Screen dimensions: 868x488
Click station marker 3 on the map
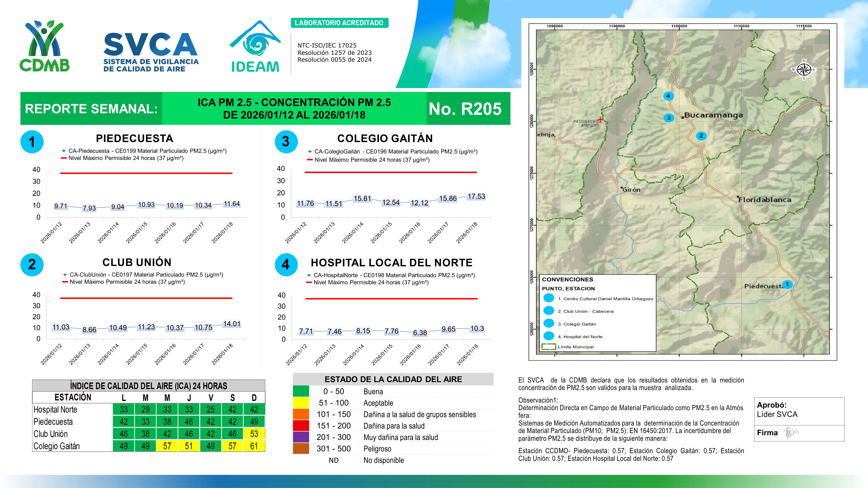(x=668, y=118)
